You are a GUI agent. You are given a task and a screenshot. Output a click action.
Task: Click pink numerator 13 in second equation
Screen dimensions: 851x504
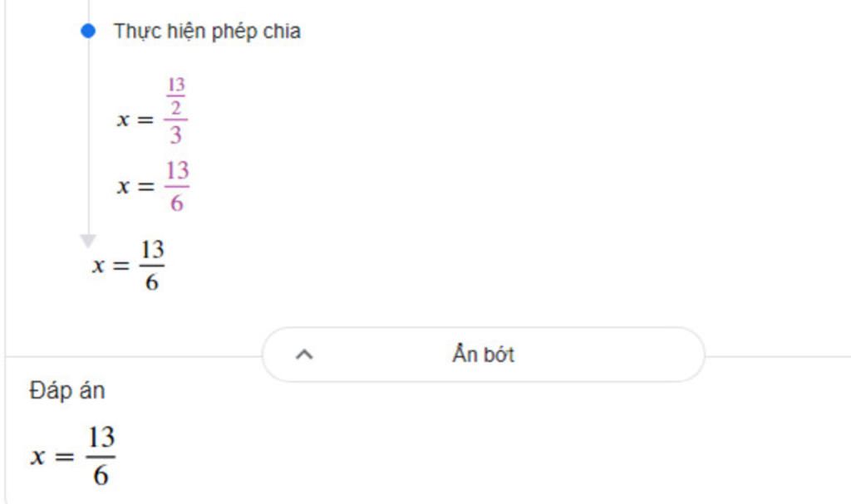pos(176,171)
